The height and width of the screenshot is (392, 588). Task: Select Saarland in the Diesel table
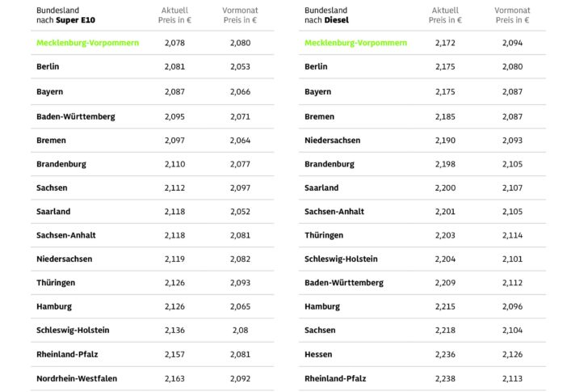pyautogui.click(x=321, y=188)
